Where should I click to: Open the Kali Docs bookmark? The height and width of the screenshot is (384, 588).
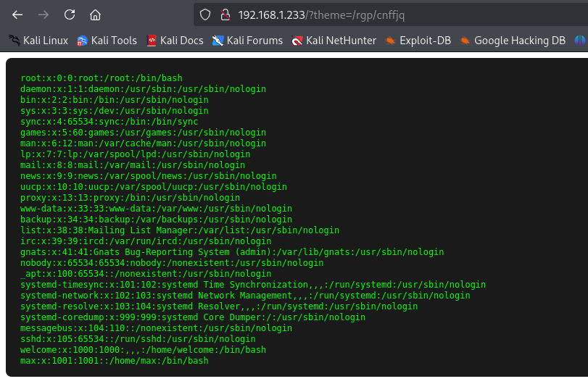(175, 41)
